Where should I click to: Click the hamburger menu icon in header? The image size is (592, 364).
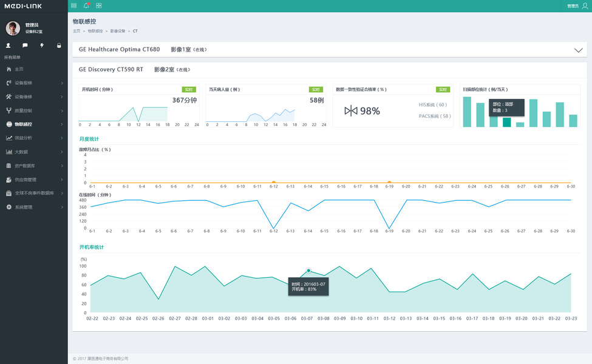[x=73, y=5]
